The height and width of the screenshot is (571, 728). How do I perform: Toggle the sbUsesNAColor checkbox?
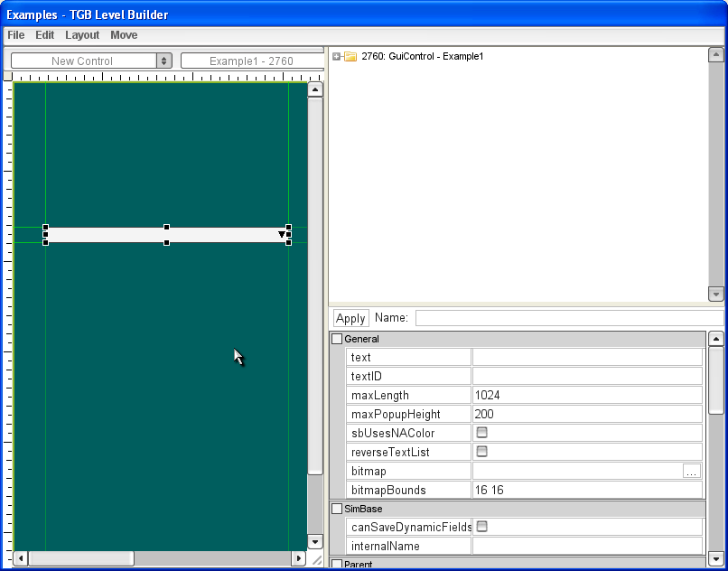[482, 433]
